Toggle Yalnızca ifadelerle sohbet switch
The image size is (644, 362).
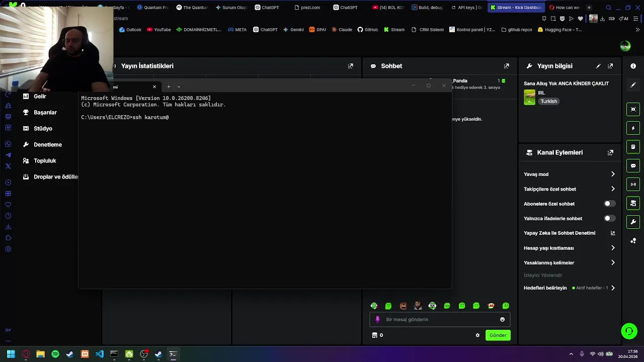tap(609, 218)
